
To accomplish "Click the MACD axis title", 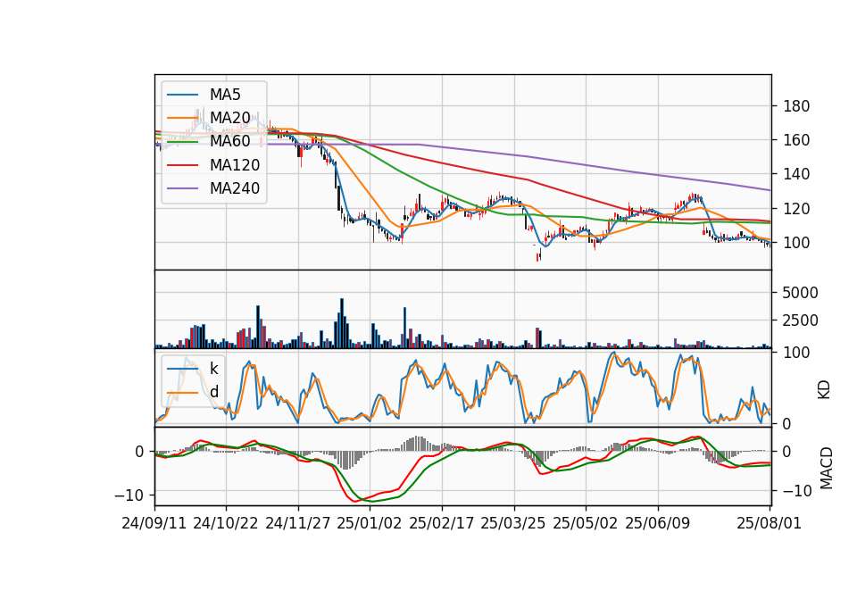I will (827, 469).
